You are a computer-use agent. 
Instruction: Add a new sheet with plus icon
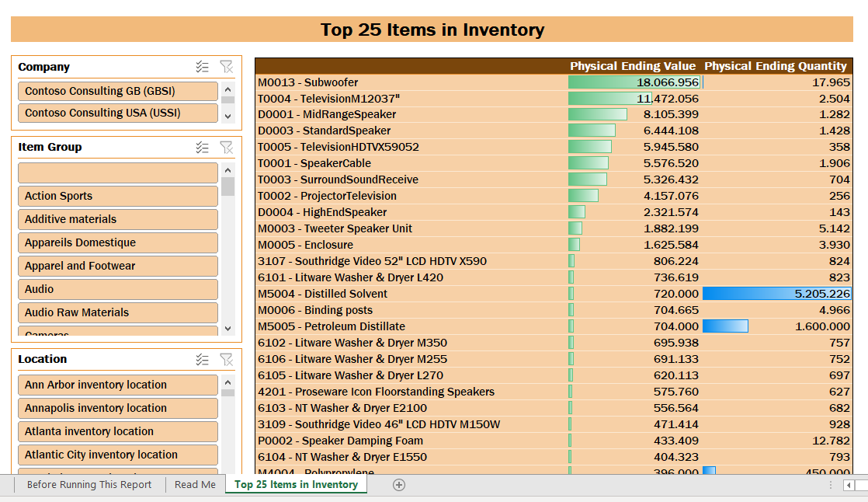click(x=398, y=485)
